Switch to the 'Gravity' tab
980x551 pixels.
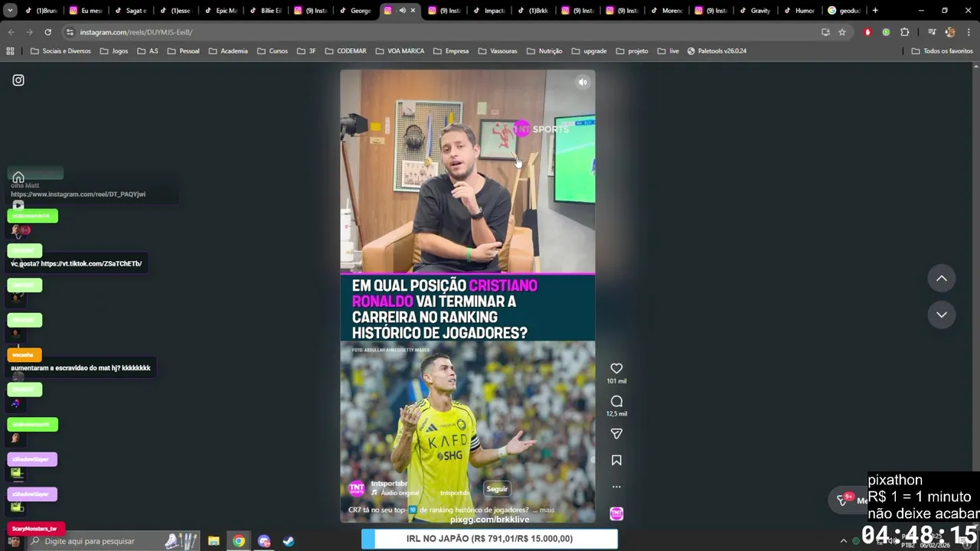click(x=755, y=11)
